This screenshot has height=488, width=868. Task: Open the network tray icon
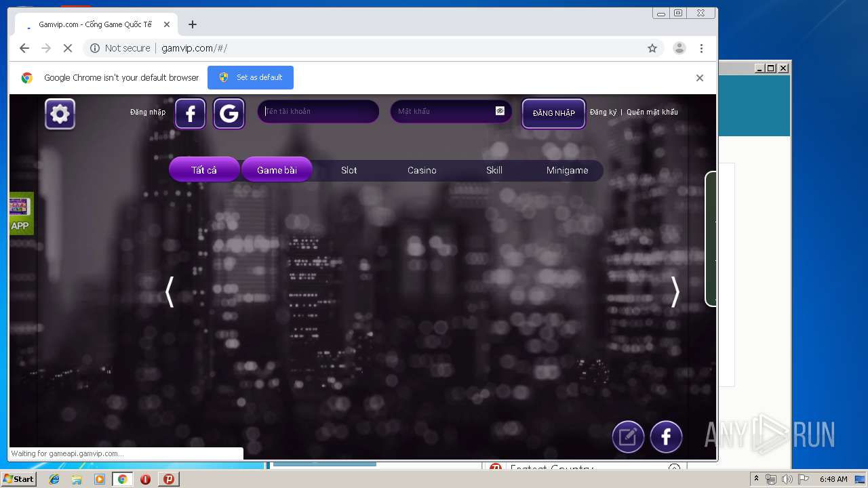coord(771,479)
